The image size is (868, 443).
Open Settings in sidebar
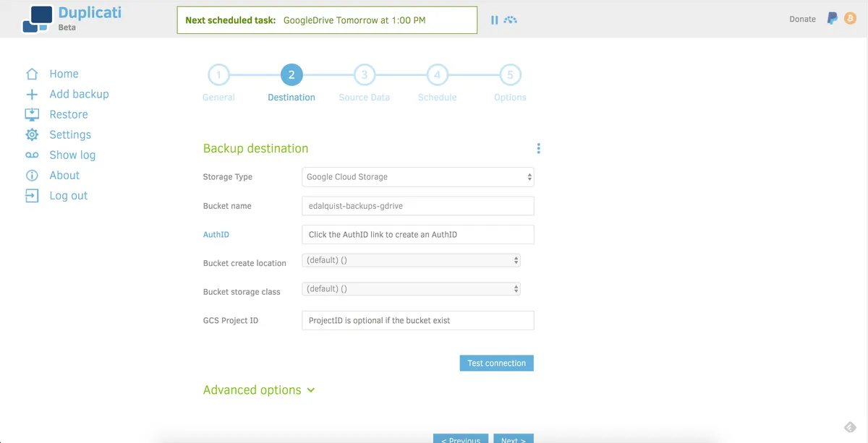[70, 134]
